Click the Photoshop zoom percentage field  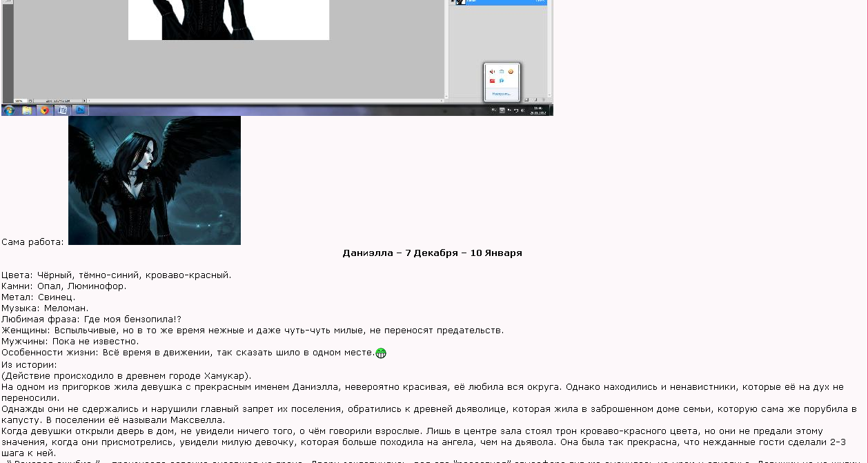tap(20, 101)
